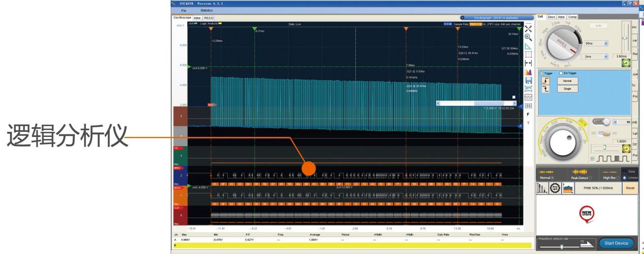Select the triangle ruler measurement tool
The width and height of the screenshot is (644, 254).
[528, 46]
